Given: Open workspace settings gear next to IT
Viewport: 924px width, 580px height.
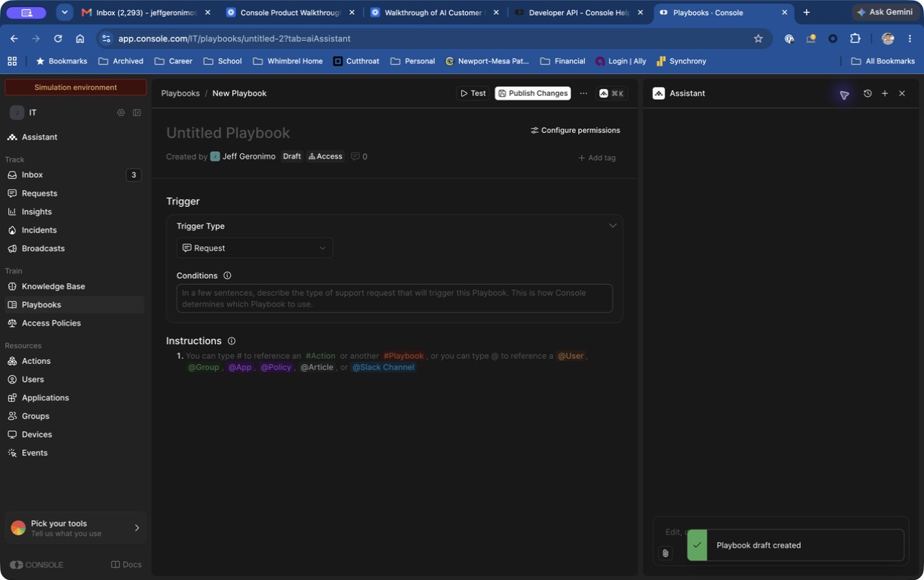Looking at the screenshot, I should coord(121,113).
